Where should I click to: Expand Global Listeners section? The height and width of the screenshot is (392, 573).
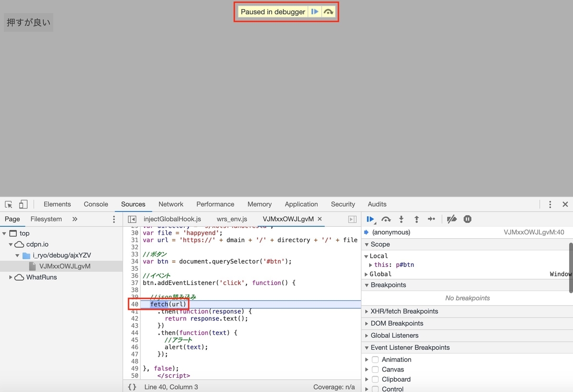point(367,336)
